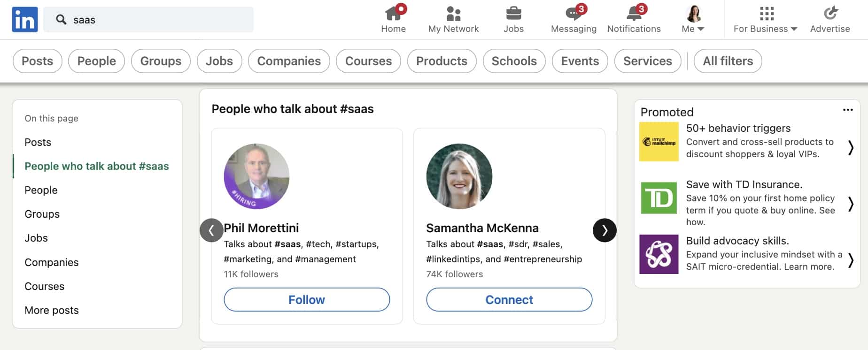Filter results by Events
Image resolution: width=868 pixels, height=350 pixels.
click(580, 61)
